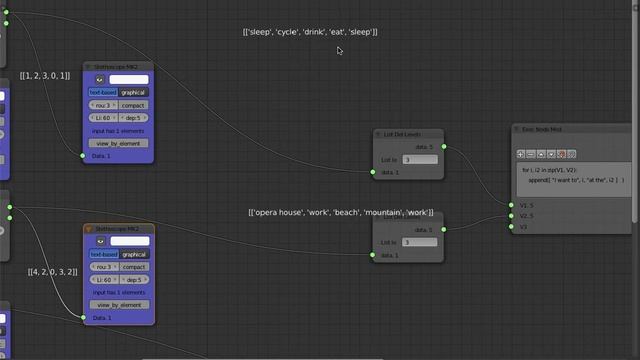Decrease rou:3 value on the lower Stethoscope node
This screenshot has height=360, width=640.
click(93, 267)
